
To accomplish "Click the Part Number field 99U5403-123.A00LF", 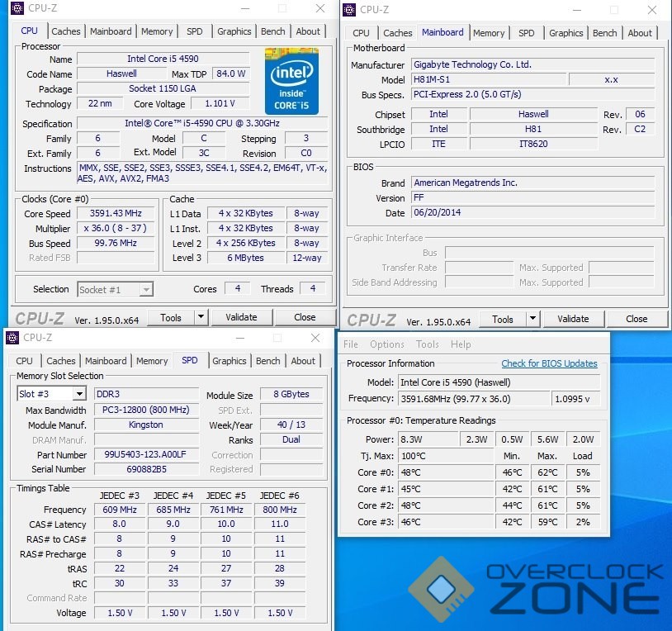I will click(145, 454).
